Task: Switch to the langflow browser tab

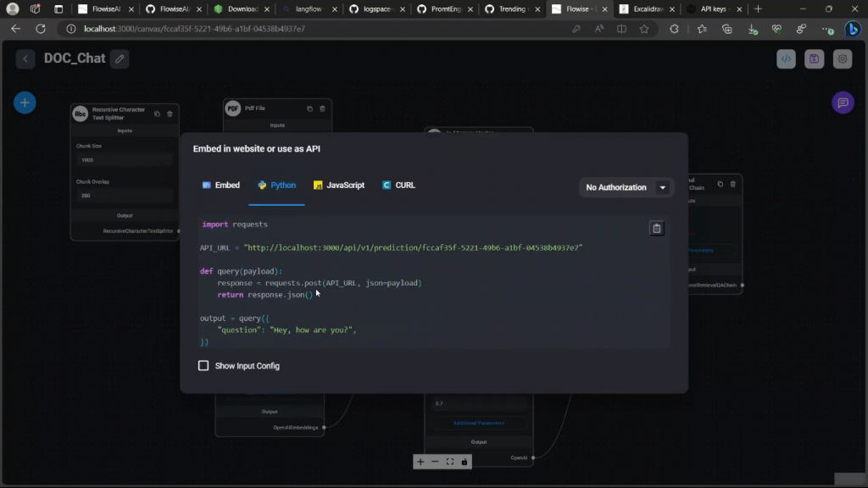Action: (309, 8)
